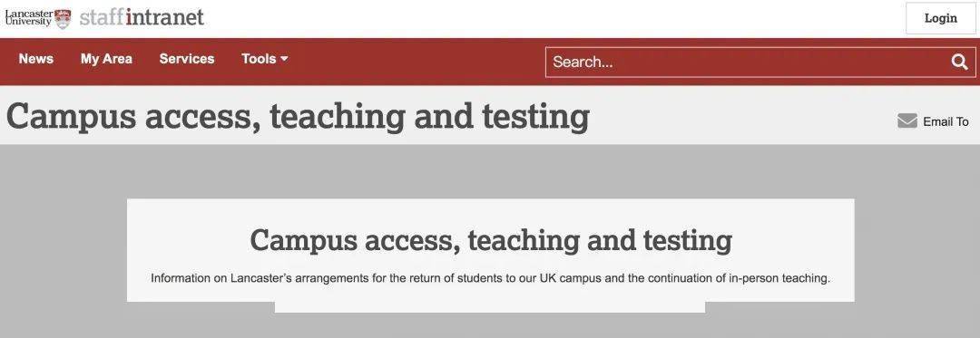
Task: Click the staff intranet logo text
Action: tap(142, 17)
